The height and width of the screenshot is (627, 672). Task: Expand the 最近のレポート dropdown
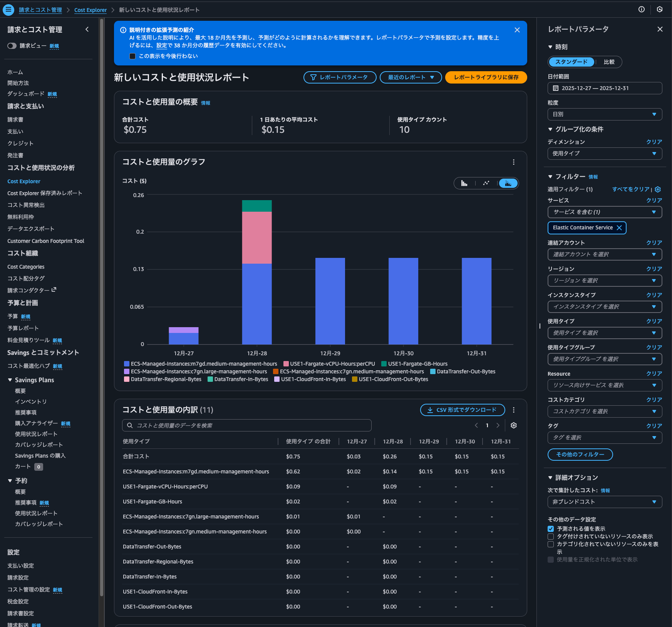tap(411, 77)
